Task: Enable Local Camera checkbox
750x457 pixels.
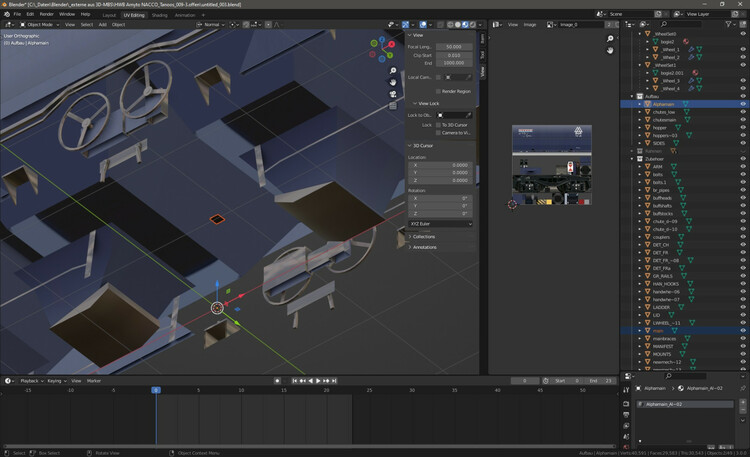Action: pyautogui.click(x=438, y=77)
